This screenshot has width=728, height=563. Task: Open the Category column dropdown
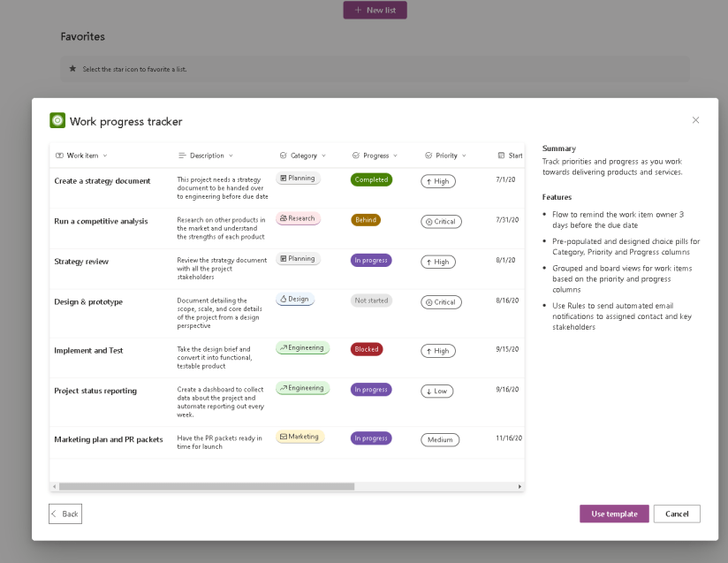pos(322,155)
